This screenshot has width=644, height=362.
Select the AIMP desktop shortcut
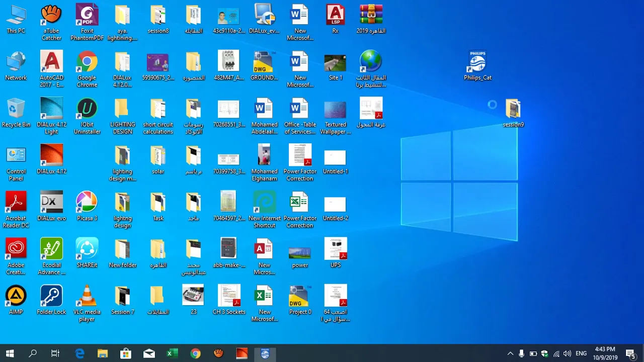[x=16, y=300]
